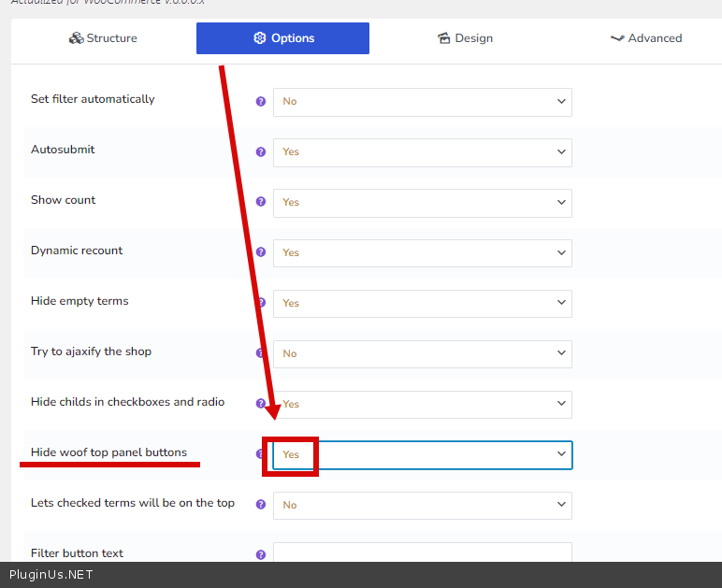
Task: Open the Dynamic recount dropdown
Action: pos(422,252)
